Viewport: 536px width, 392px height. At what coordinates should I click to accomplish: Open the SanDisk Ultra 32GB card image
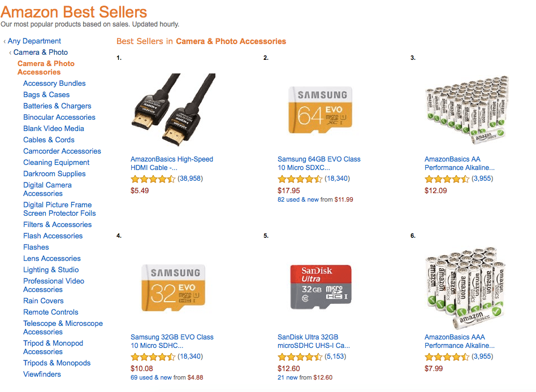pos(321,287)
